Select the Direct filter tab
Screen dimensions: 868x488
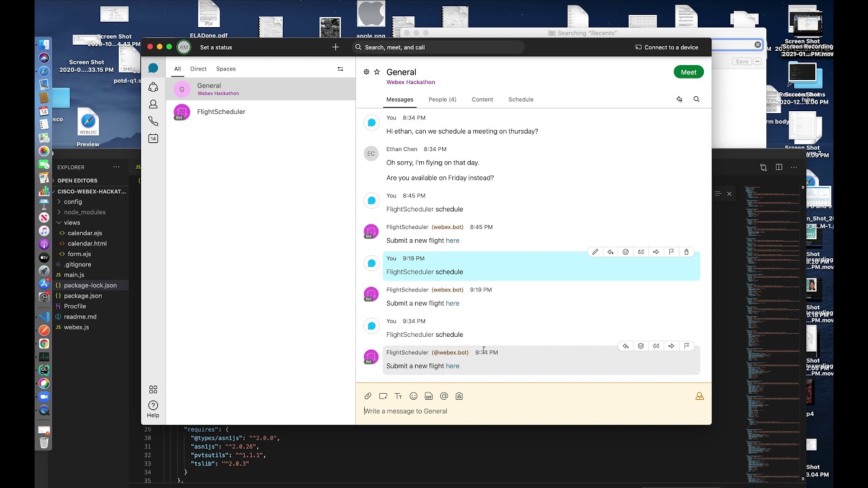198,69
